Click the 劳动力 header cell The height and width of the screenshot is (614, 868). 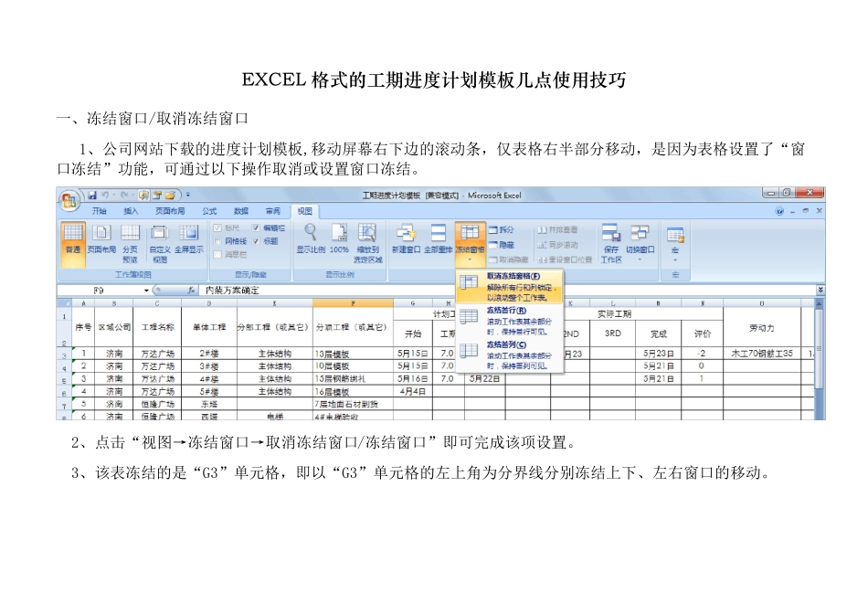click(x=762, y=327)
